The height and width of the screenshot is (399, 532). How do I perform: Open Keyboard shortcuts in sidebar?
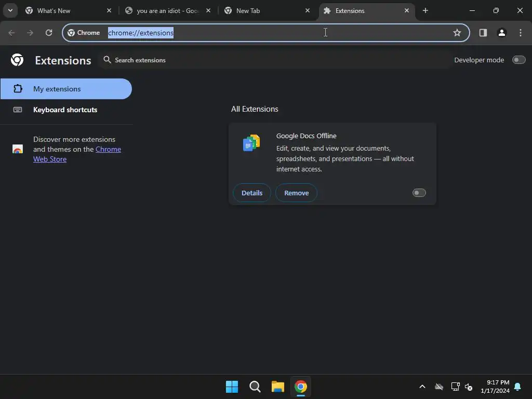66,110
